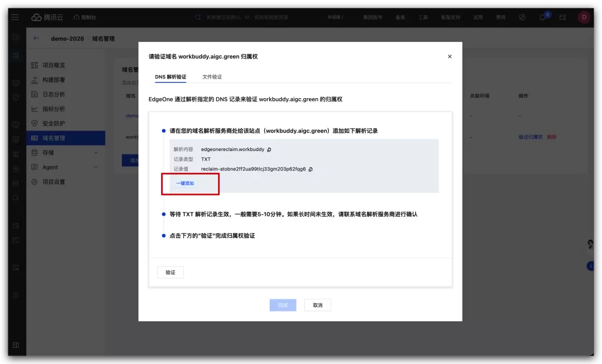Image resolution: width=602 pixels, height=364 pixels.
Task: Open 备案 menu in top bar
Action: pyautogui.click(x=400, y=17)
